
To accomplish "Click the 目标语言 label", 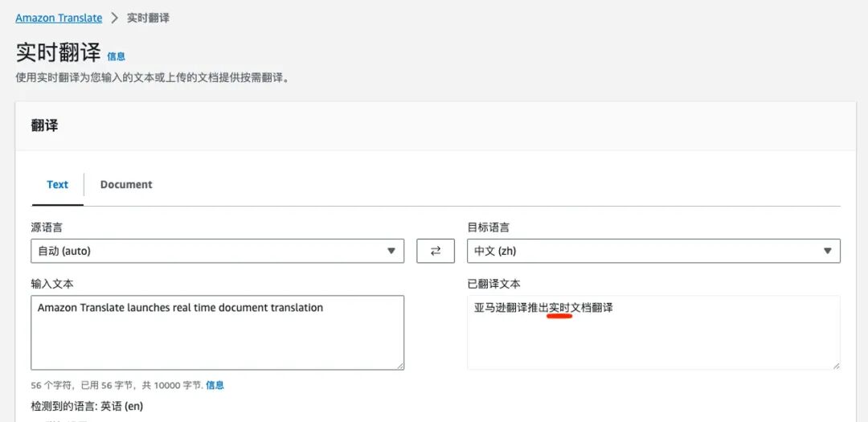I will click(489, 227).
